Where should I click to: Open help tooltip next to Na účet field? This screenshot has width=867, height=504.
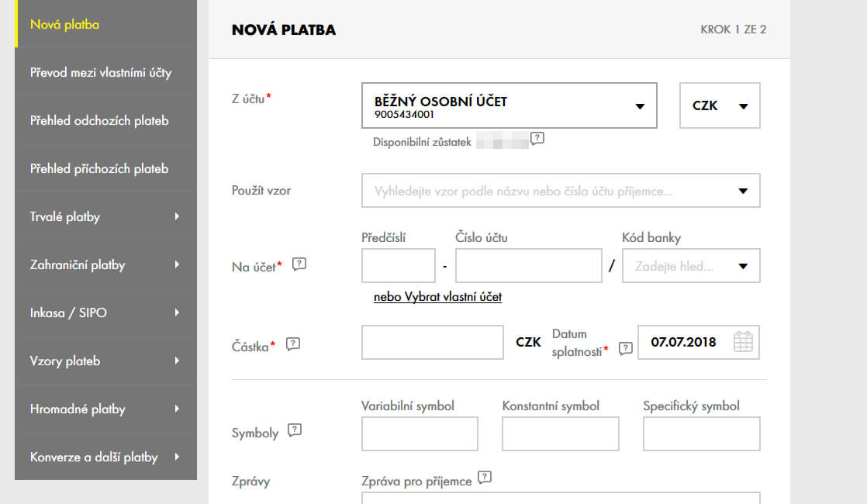[x=300, y=264]
